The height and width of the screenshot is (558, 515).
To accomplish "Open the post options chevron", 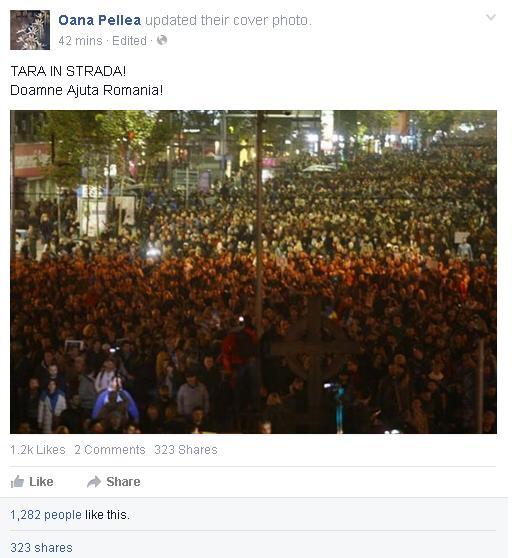I will 491,17.
